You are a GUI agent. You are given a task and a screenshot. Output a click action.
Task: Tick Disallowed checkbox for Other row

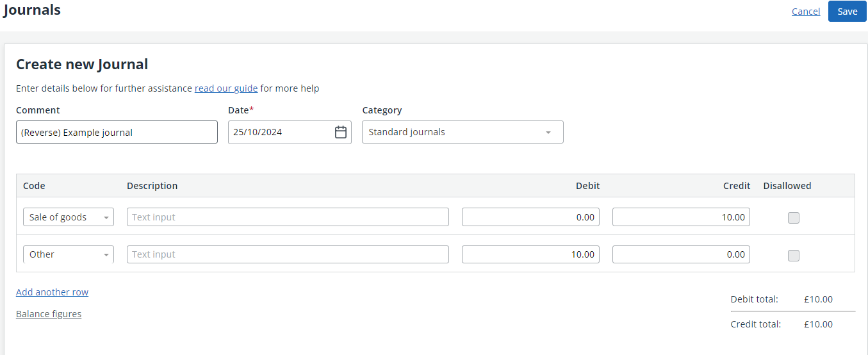[794, 256]
